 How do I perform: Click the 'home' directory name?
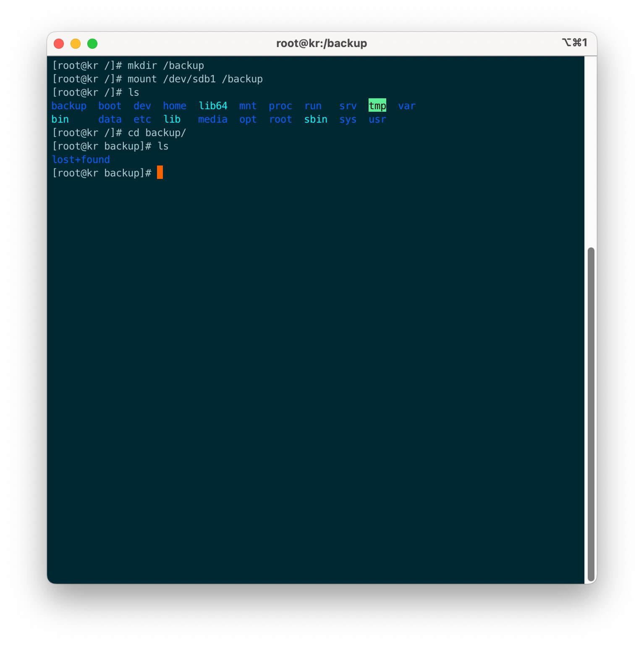[x=175, y=106]
